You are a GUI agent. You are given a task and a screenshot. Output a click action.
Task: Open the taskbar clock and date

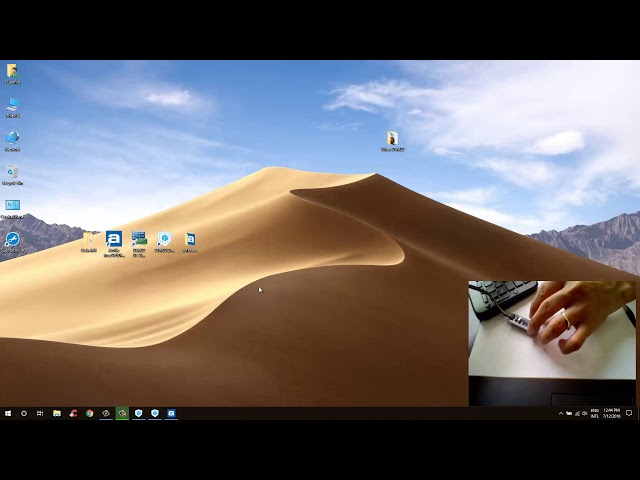click(x=611, y=413)
